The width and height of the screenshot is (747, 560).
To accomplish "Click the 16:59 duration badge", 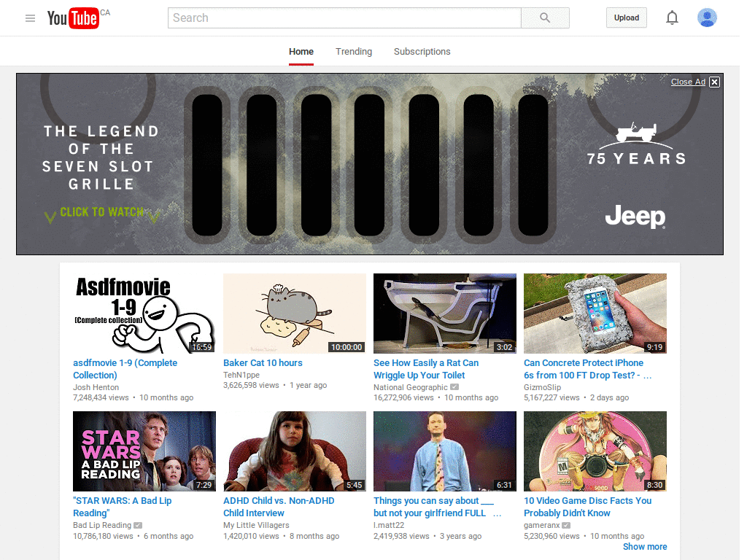I will point(202,347).
